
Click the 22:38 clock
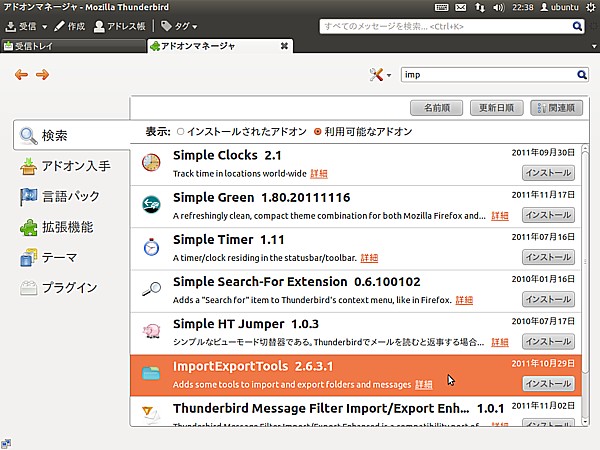tap(522, 7)
